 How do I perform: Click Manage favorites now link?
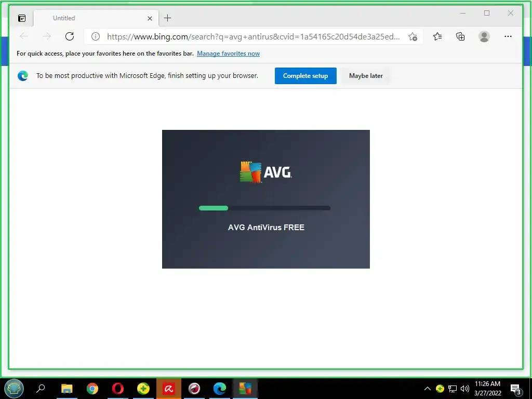(x=229, y=54)
